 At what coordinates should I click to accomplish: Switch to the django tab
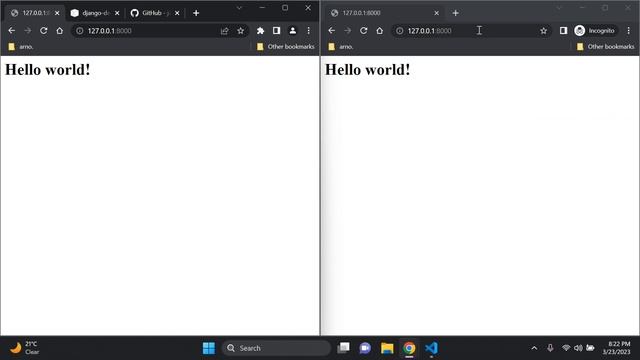click(x=96, y=13)
